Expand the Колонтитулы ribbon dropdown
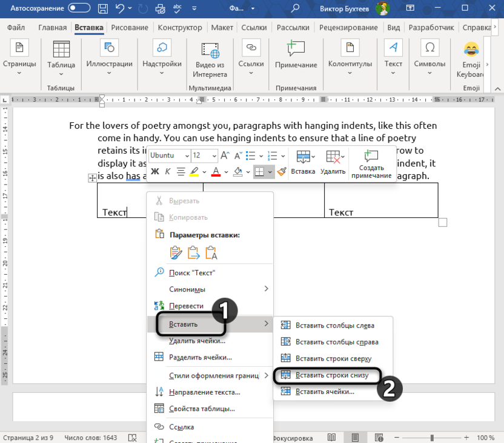504x443 pixels. click(350, 73)
